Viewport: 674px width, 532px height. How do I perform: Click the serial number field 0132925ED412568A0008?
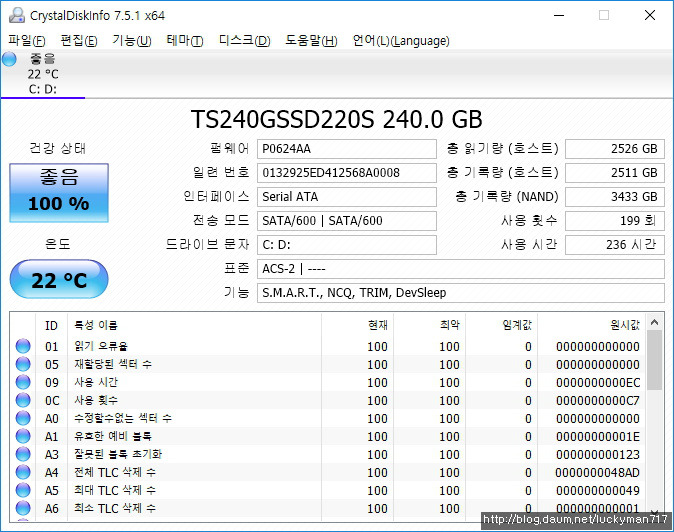point(347,173)
